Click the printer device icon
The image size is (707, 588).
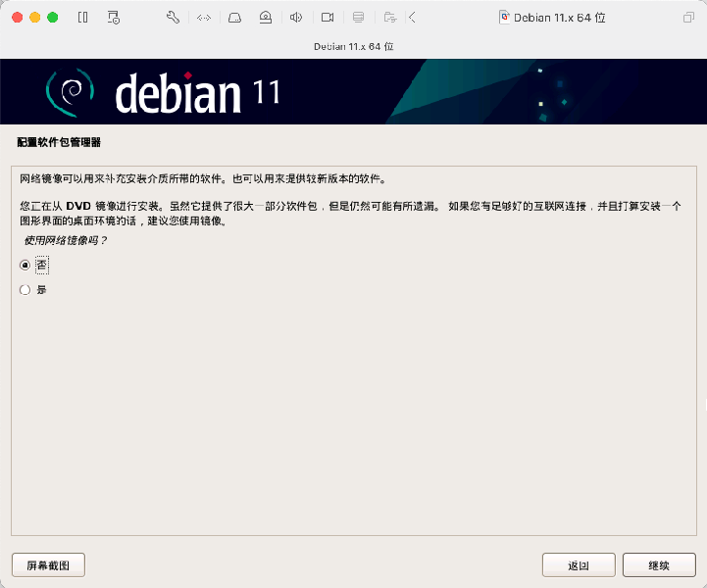click(x=359, y=18)
